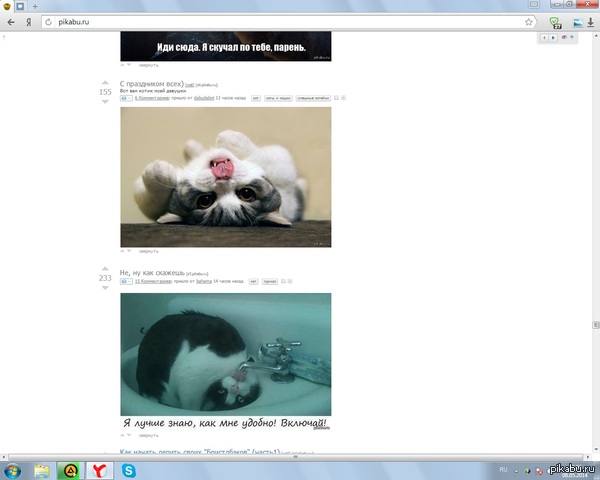Downvote the post rated 233
Image resolution: width=600 pixels, height=480 pixels.
(x=105, y=289)
